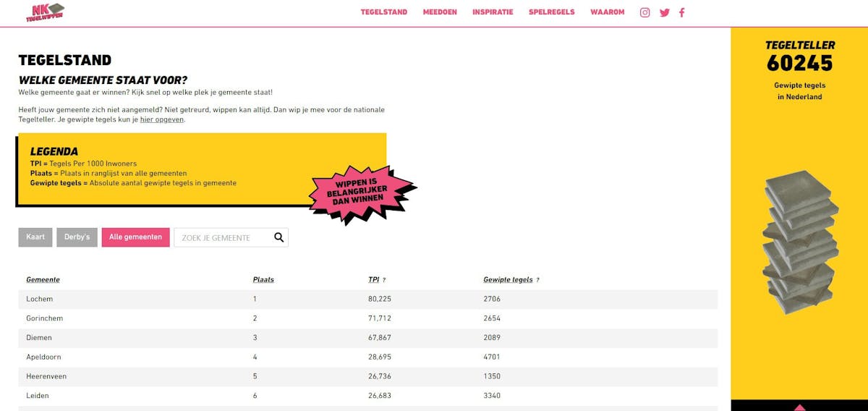The height and width of the screenshot is (411, 868).
Task: Select the Alle gemeenten filter
Action: click(135, 237)
